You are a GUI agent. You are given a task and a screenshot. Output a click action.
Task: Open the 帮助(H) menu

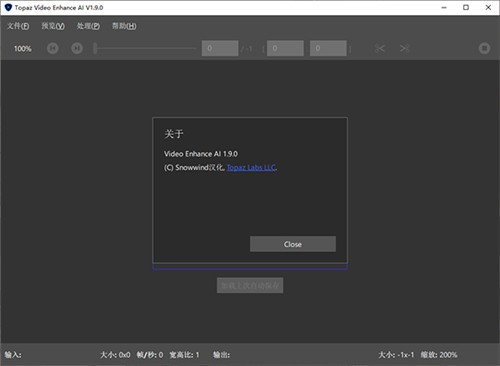[124, 26]
